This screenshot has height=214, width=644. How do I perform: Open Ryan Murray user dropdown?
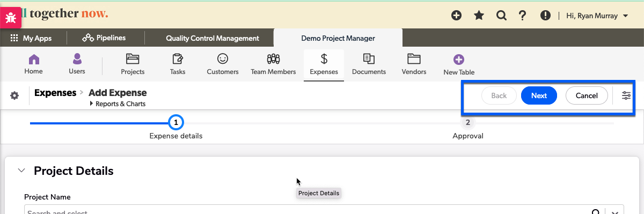coord(597,16)
